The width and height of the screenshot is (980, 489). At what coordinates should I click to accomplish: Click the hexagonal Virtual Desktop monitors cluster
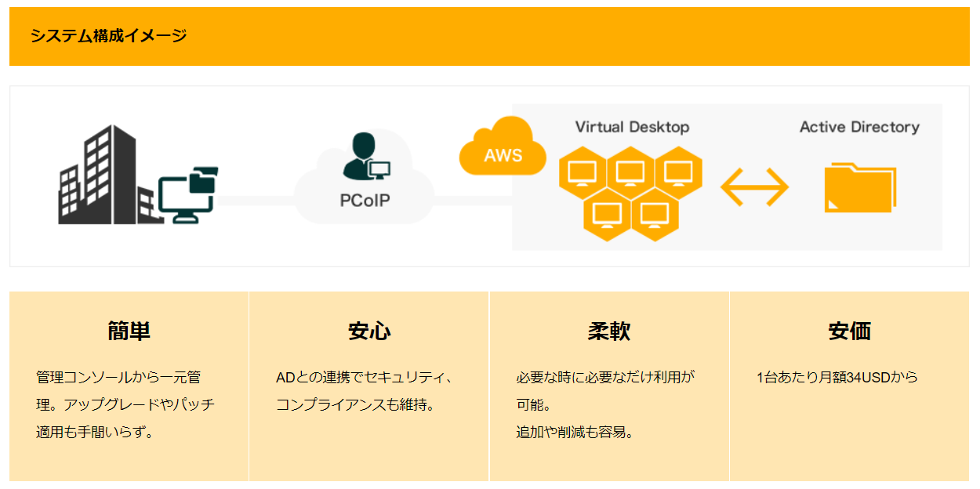(630, 193)
